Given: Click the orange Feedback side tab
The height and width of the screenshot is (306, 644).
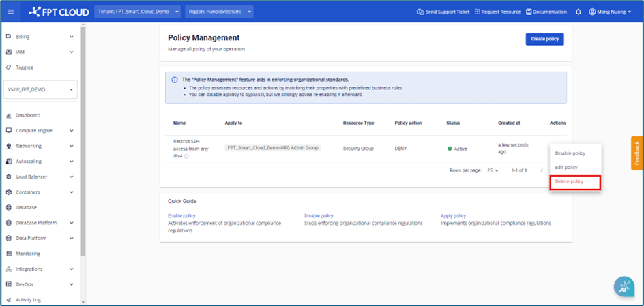Looking at the screenshot, I should tap(636, 153).
